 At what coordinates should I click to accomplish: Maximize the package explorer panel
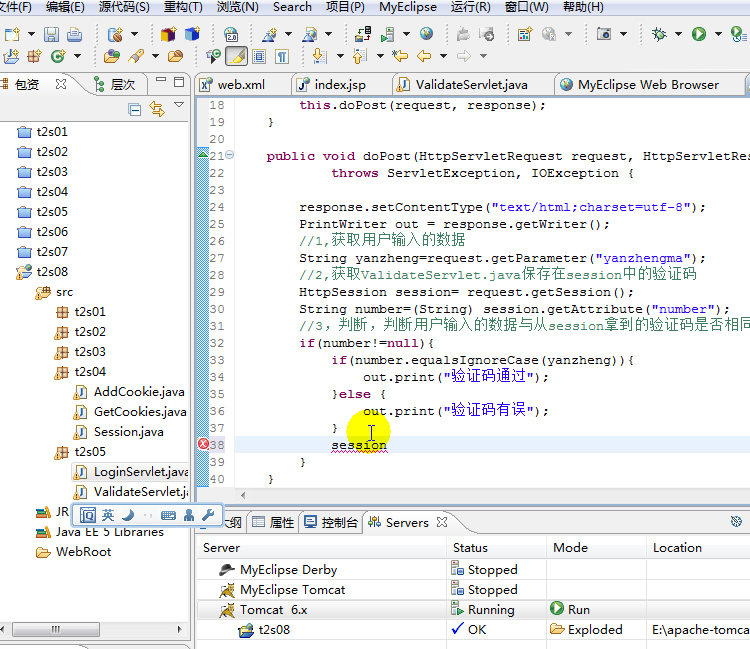pyautogui.click(x=179, y=82)
